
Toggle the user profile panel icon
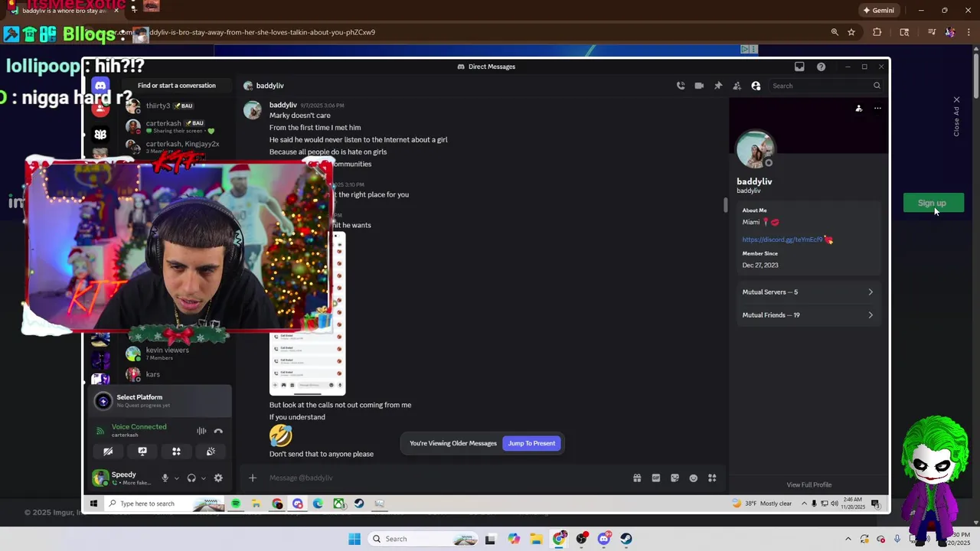756,86
